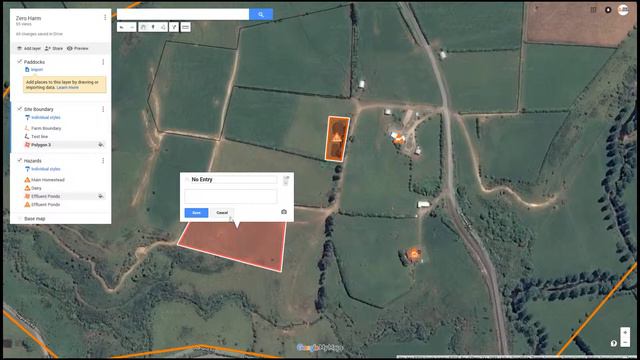Click the Redo arrow in toolbar
This screenshot has height=360, width=640.
click(x=132, y=27)
